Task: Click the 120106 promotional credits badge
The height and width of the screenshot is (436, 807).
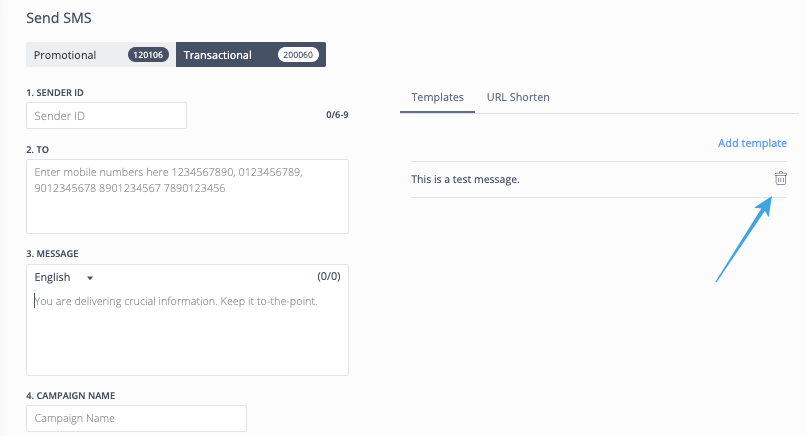Action: [x=148, y=55]
